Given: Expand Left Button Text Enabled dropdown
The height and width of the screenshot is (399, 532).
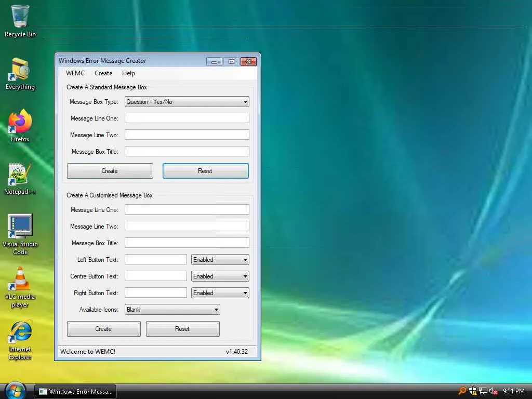Looking at the screenshot, I should (x=220, y=260).
